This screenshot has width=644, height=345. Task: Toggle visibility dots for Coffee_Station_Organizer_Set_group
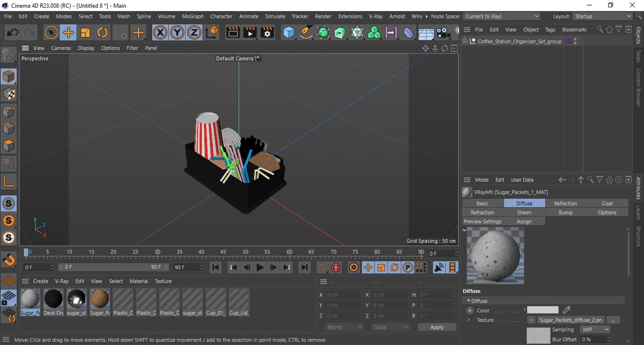point(575,41)
